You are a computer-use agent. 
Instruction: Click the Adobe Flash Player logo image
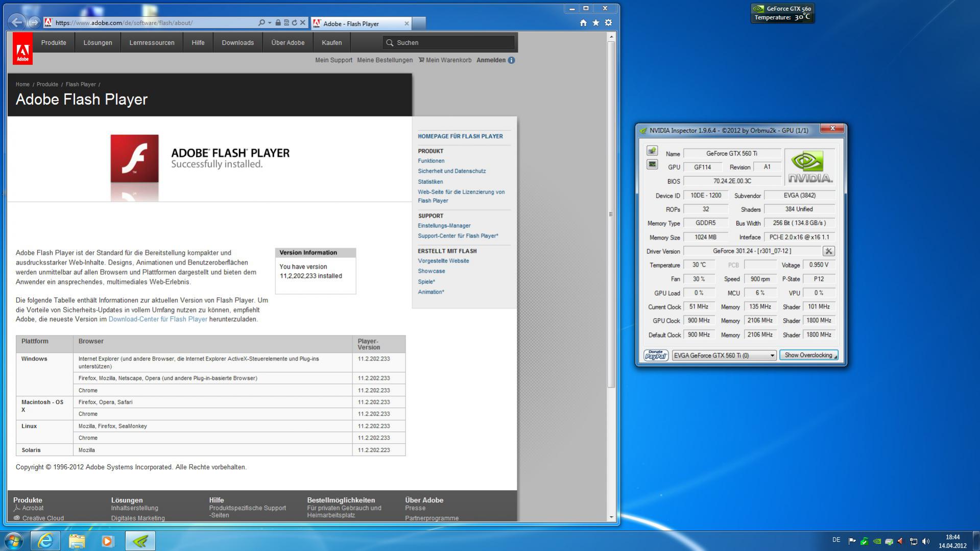135,158
